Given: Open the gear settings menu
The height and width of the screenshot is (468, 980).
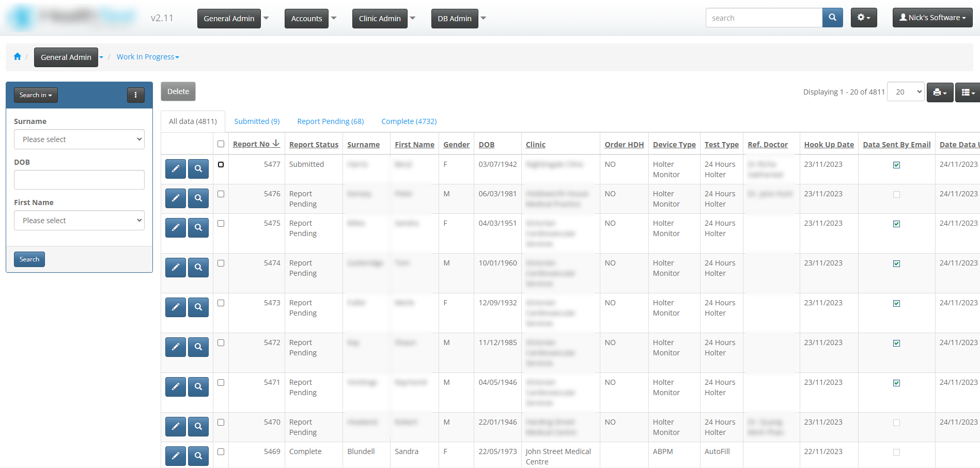Looking at the screenshot, I should (863, 17).
